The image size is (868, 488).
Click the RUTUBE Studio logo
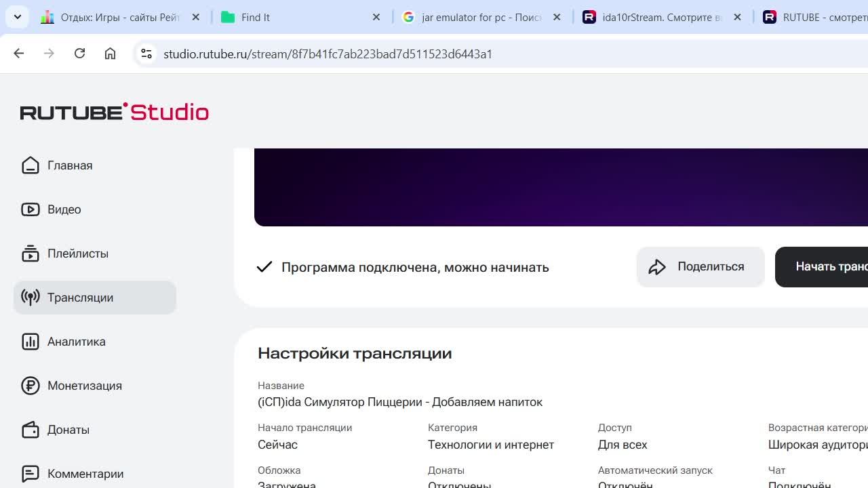114,112
